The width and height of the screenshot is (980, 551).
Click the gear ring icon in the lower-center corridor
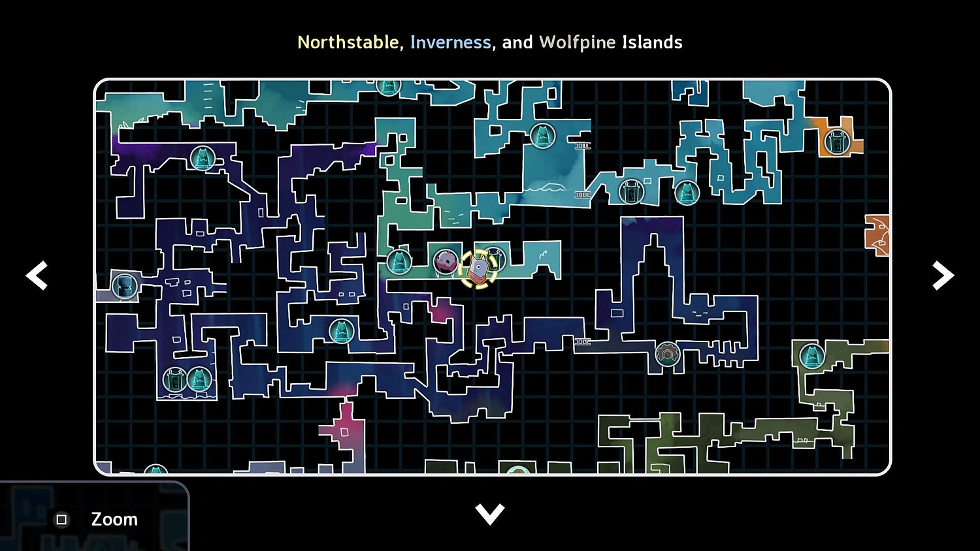point(668,353)
